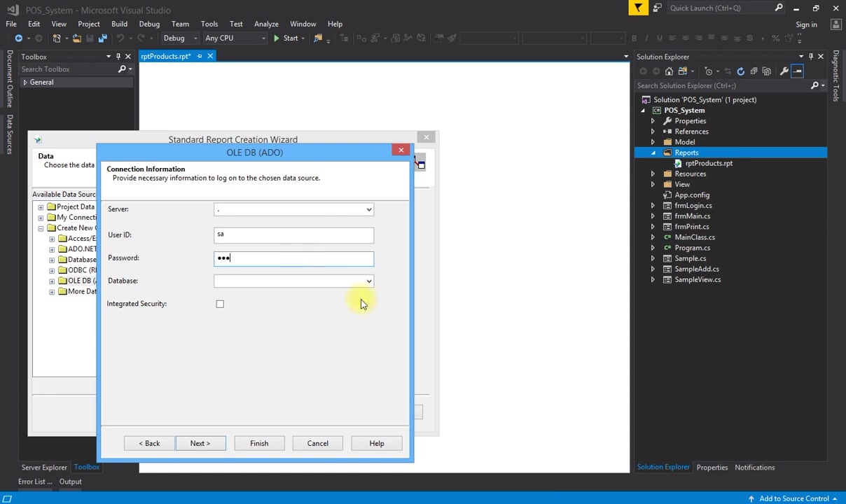
Task: Click the Collapse All icon in Solution Explorer
Action: click(x=754, y=71)
